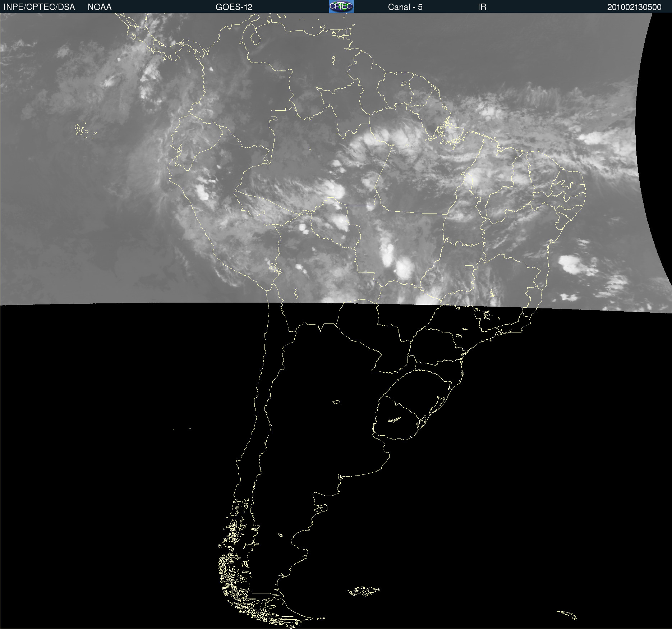Click the Canal - 5 label
The width and height of the screenshot is (672, 629).
pyautogui.click(x=405, y=7)
